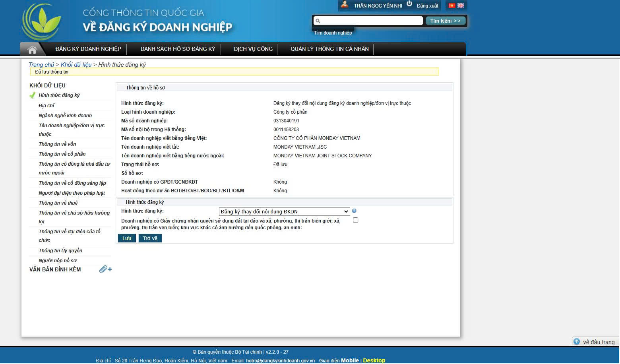Tick the land use certificate checkbox

click(x=355, y=220)
